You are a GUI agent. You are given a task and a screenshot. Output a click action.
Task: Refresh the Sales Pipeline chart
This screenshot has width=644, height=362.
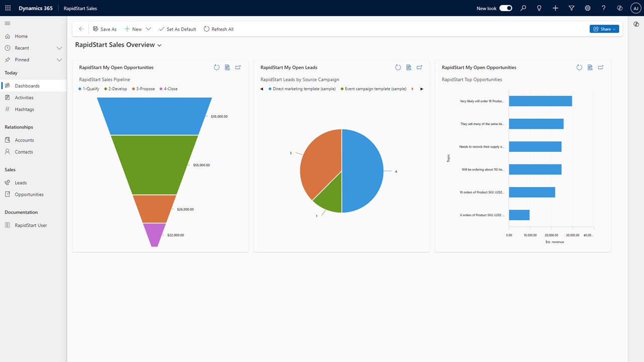(216, 67)
